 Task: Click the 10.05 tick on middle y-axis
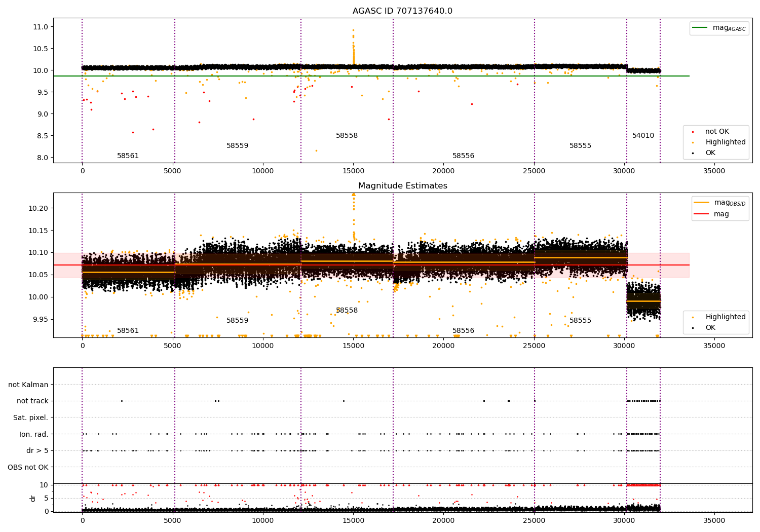(38, 275)
